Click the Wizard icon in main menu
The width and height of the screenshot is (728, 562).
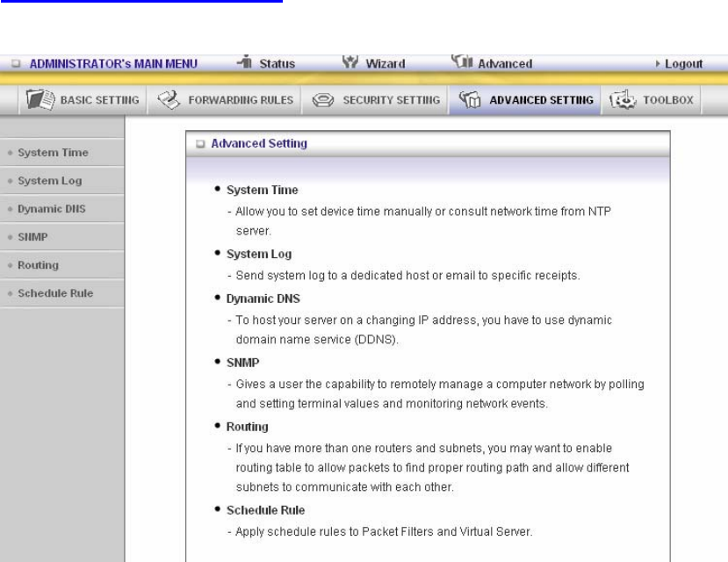[x=350, y=61]
